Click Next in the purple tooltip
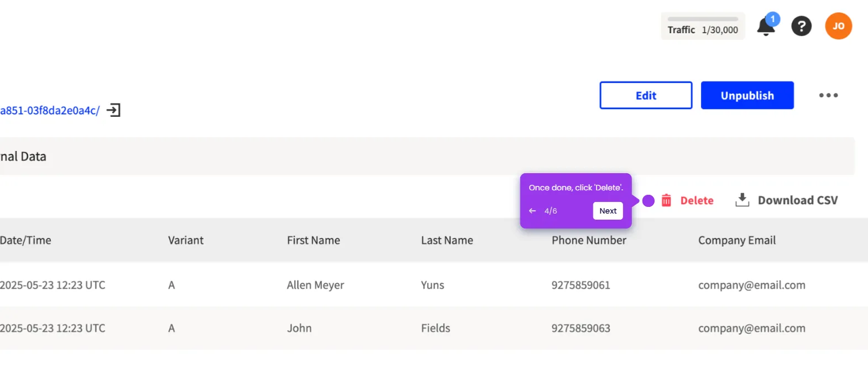Screen dimensions: 868x384 pos(608,211)
